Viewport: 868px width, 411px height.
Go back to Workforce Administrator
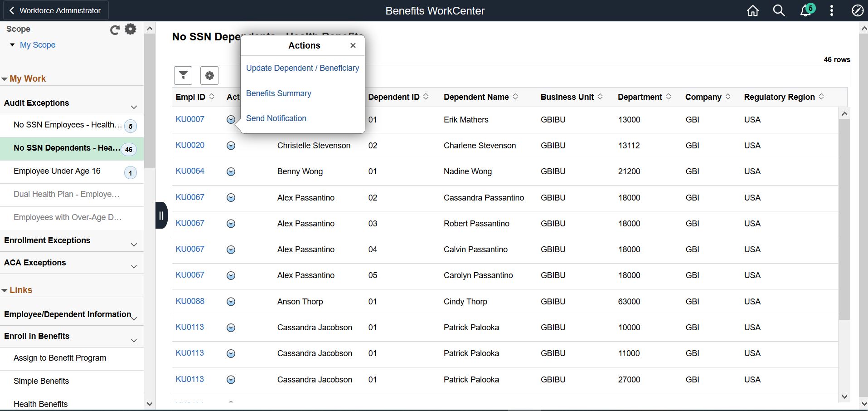54,10
